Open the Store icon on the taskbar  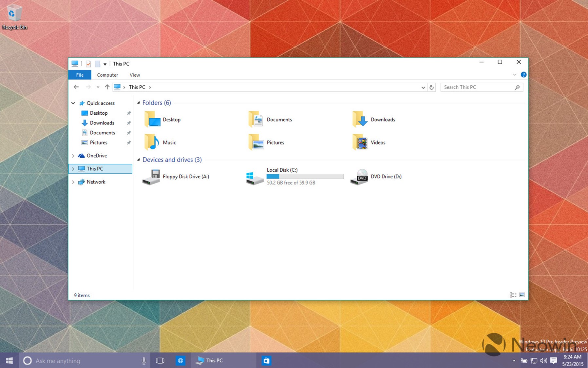[x=266, y=360]
